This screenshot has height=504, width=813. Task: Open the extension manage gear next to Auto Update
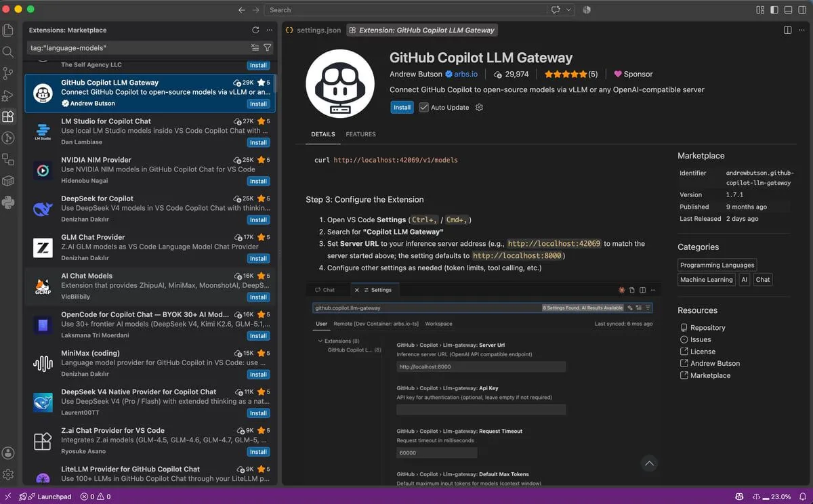click(479, 107)
